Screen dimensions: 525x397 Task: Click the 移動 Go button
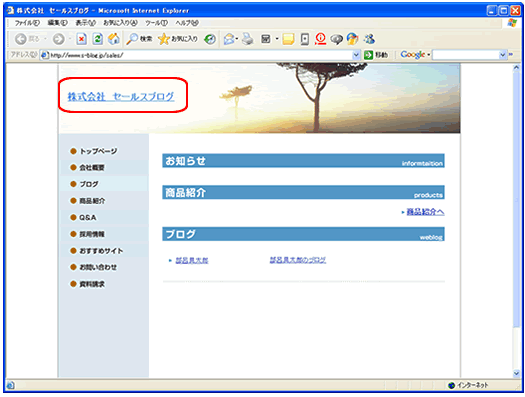(x=376, y=55)
